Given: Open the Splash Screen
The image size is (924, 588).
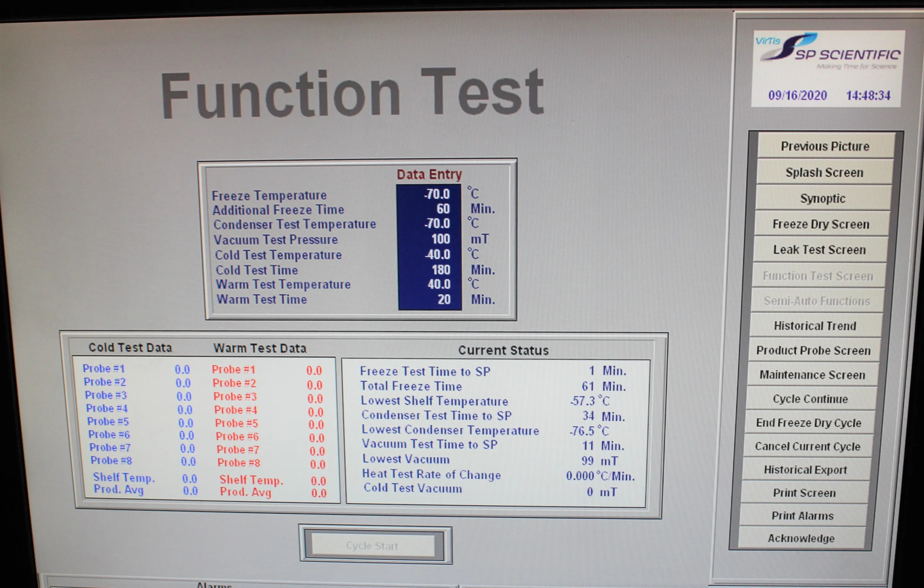Looking at the screenshot, I should coord(824,172).
